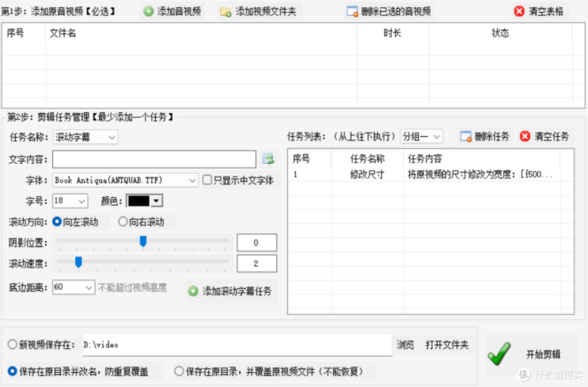Select 保存在原目录并改名，防重复覆盖 radio
The width and height of the screenshot is (588, 387).
tap(13, 371)
